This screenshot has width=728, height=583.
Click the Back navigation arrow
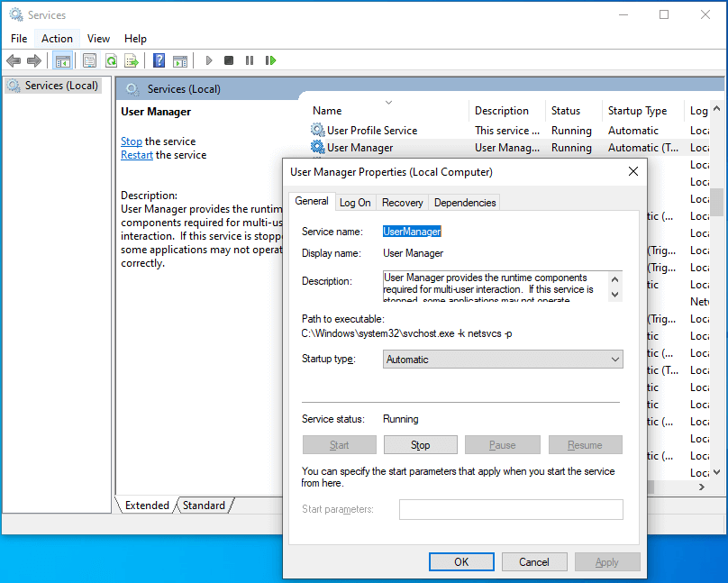[x=13, y=60]
